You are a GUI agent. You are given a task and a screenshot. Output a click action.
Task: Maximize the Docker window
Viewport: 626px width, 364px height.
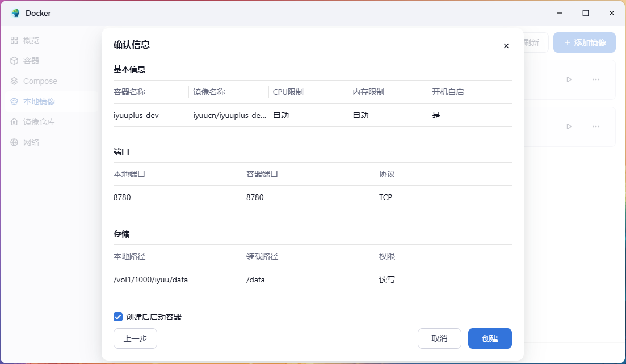point(585,13)
